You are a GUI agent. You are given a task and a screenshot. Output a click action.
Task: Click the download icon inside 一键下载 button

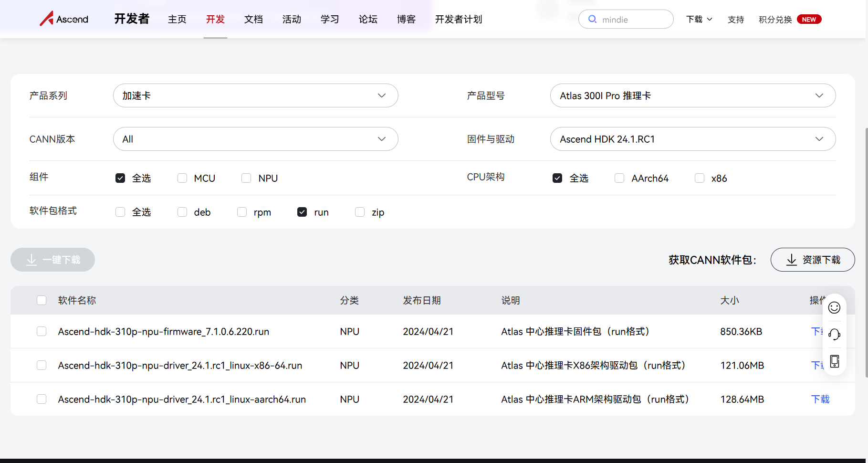click(x=31, y=260)
